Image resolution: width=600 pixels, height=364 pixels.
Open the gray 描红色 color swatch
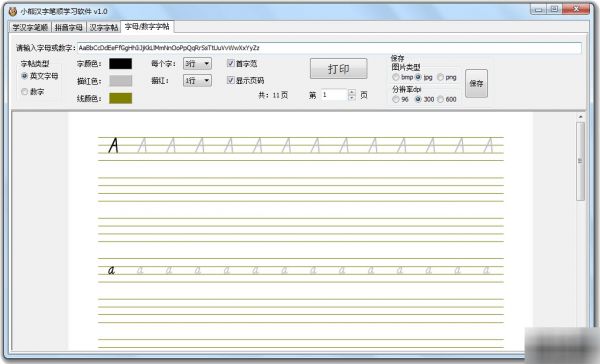point(121,81)
